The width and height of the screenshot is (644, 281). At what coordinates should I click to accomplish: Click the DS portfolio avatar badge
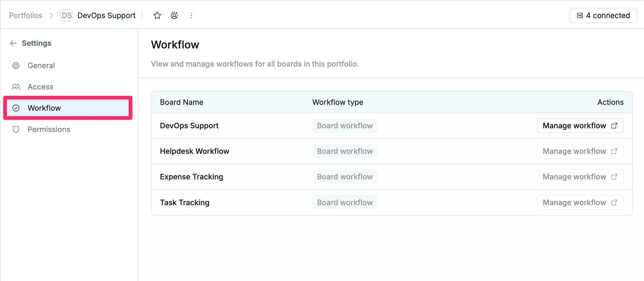coord(67,15)
